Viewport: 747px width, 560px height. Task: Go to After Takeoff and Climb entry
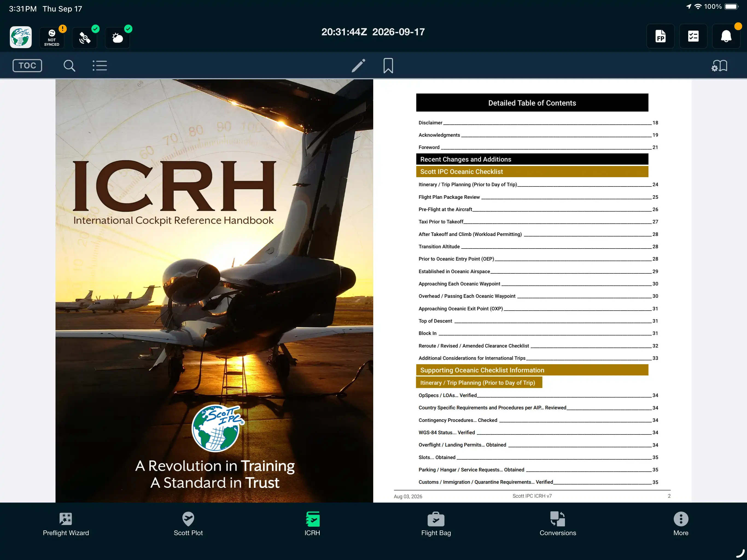tap(538, 234)
